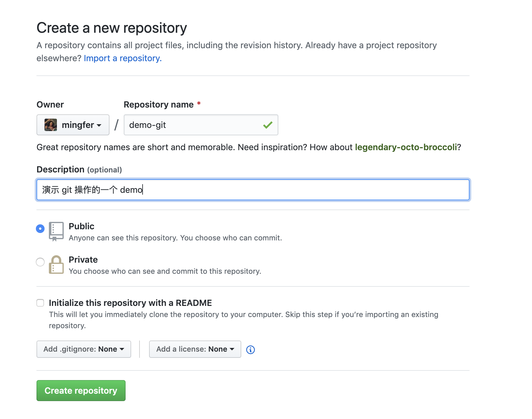Follow the Import a repository link
The width and height of the screenshot is (532, 419).
click(123, 58)
